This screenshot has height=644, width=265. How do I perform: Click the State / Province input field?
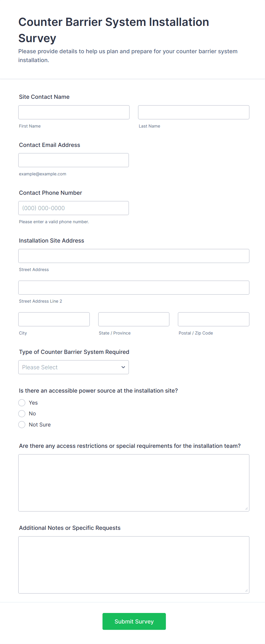(x=134, y=319)
